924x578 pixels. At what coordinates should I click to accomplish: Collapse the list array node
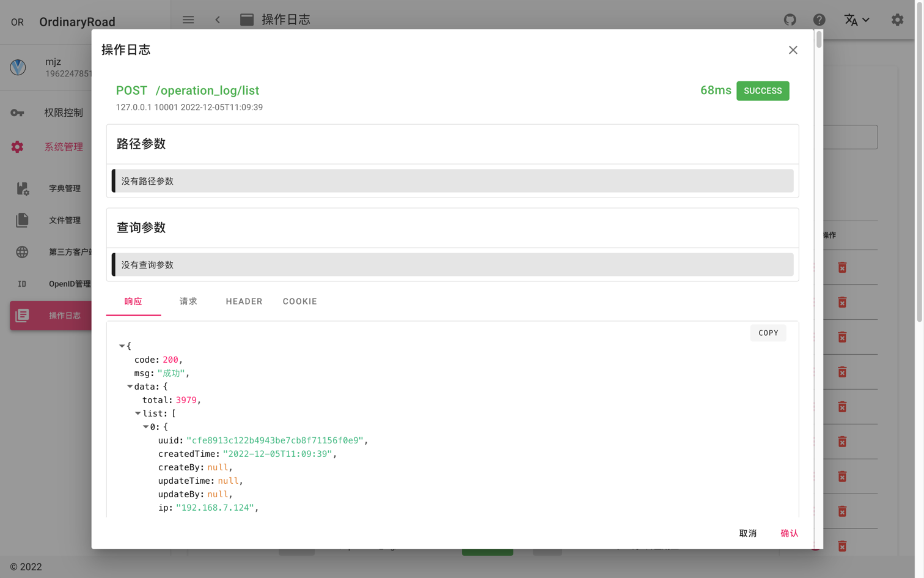tap(137, 413)
